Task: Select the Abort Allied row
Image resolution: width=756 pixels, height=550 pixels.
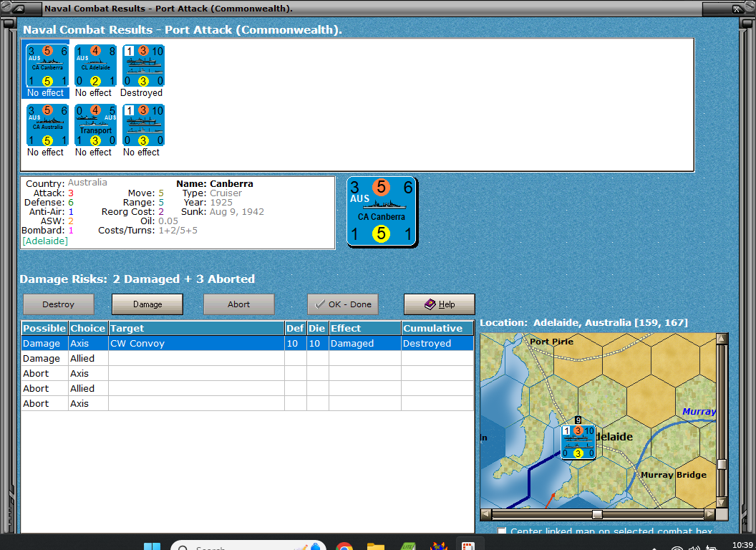Action: pos(247,388)
